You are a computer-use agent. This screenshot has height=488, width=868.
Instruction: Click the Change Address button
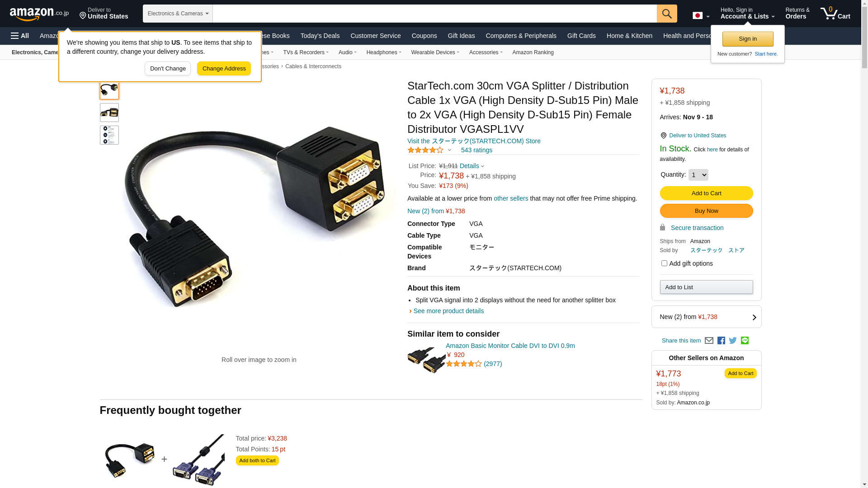coord(224,69)
